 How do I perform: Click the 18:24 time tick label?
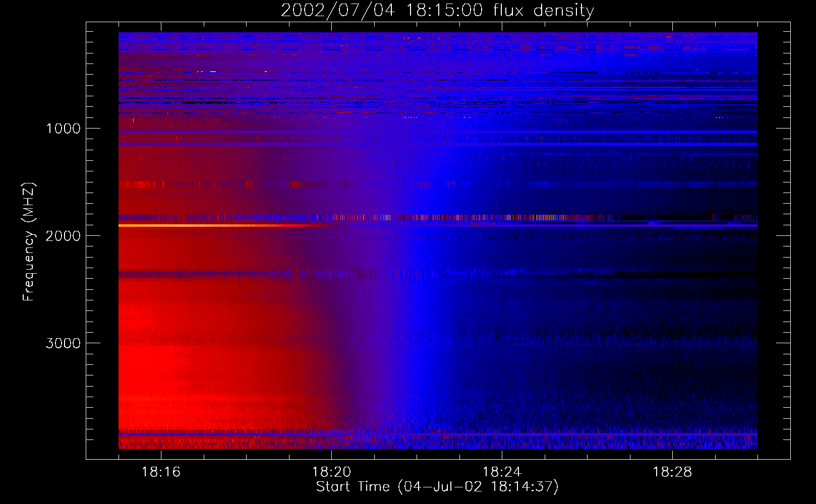pos(502,472)
